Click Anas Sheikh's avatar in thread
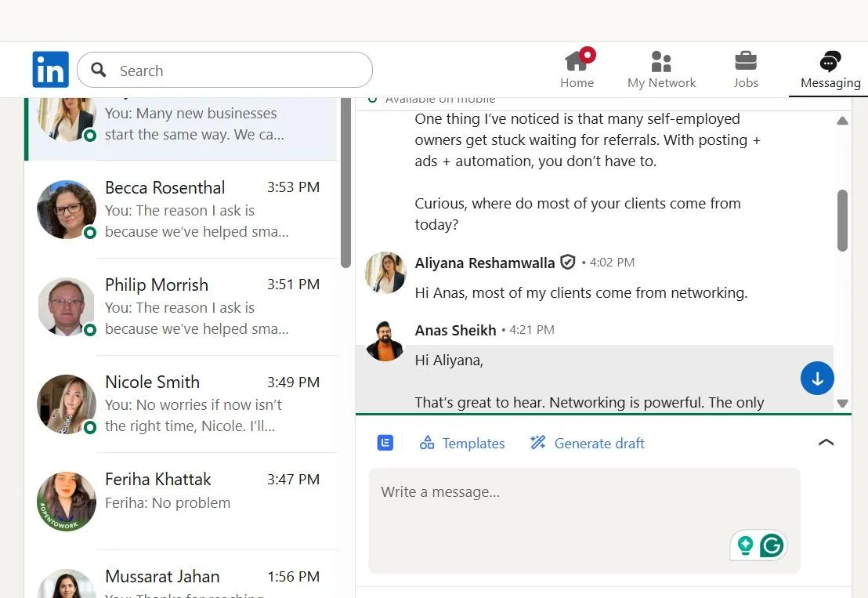The width and height of the screenshot is (868, 598). click(x=385, y=340)
